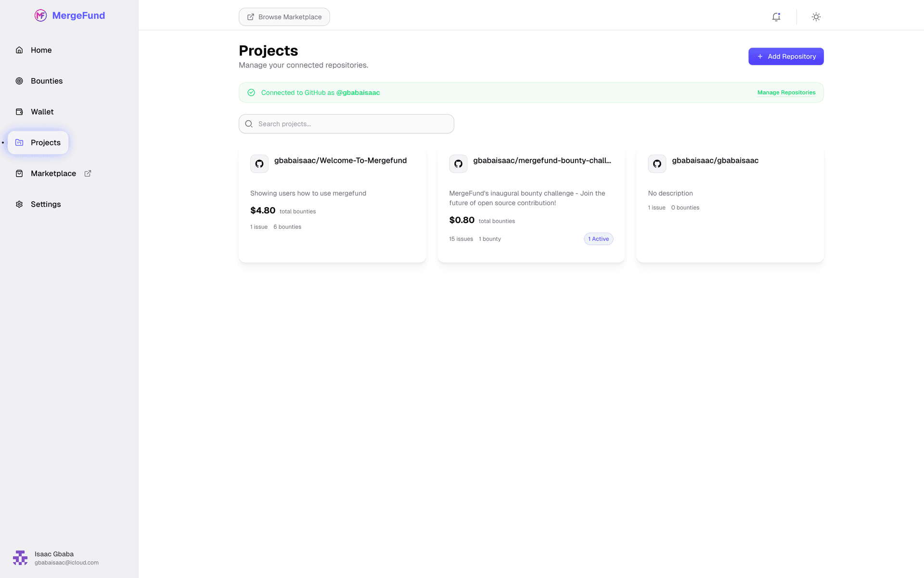
Task: Click the notifications bell icon
Action: point(776,16)
